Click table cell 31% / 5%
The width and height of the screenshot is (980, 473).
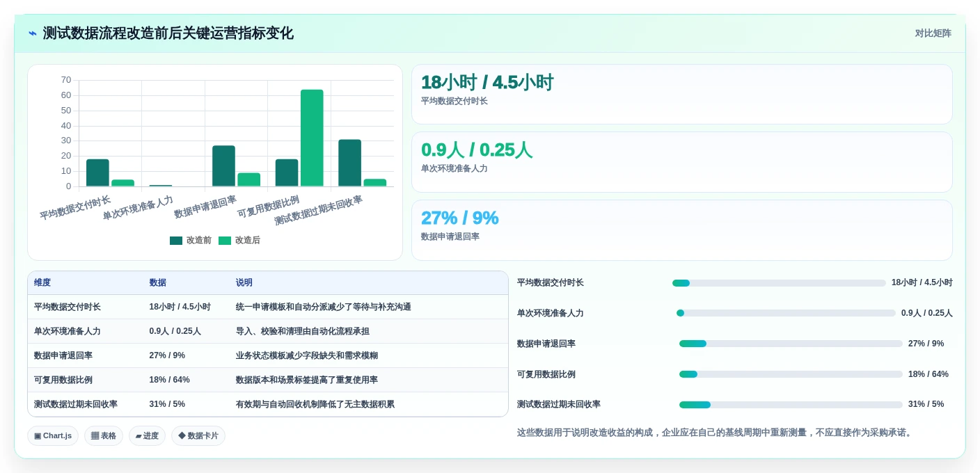pos(167,404)
